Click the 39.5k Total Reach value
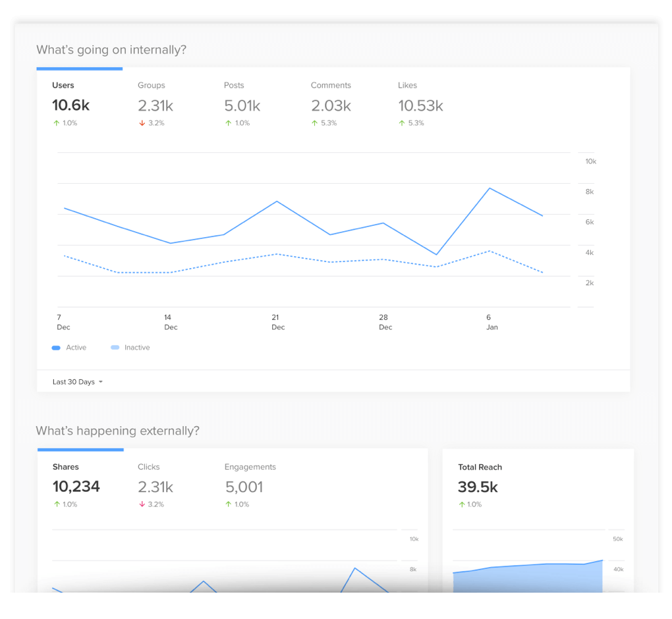The height and width of the screenshot is (619, 672). [x=478, y=487]
